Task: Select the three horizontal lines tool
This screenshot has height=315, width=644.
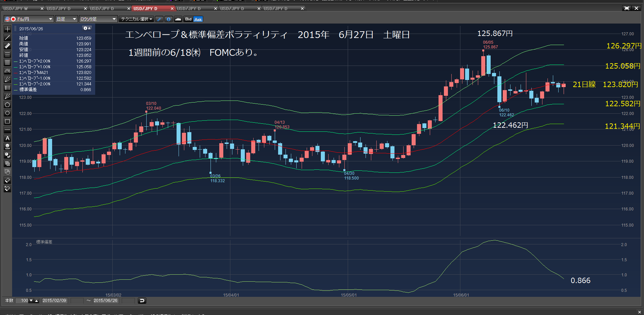Action: tap(7, 54)
